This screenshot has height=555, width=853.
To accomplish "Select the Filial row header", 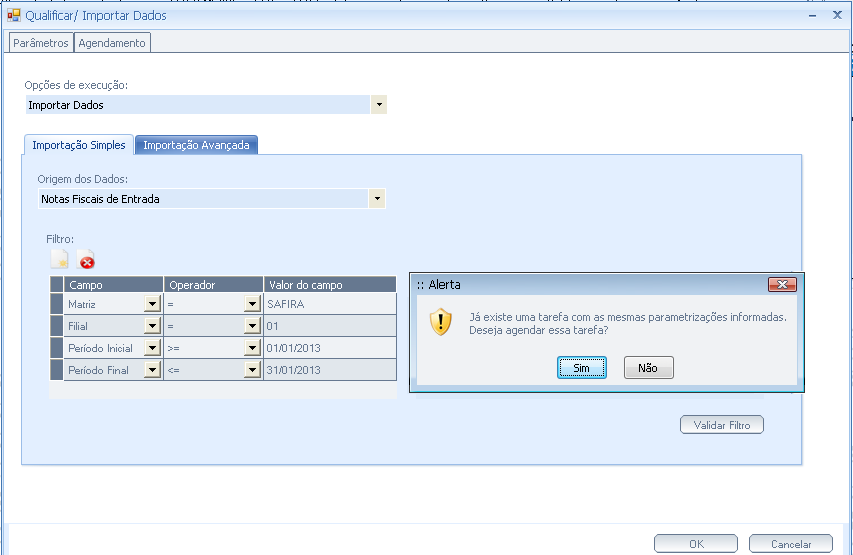I will click(57, 325).
